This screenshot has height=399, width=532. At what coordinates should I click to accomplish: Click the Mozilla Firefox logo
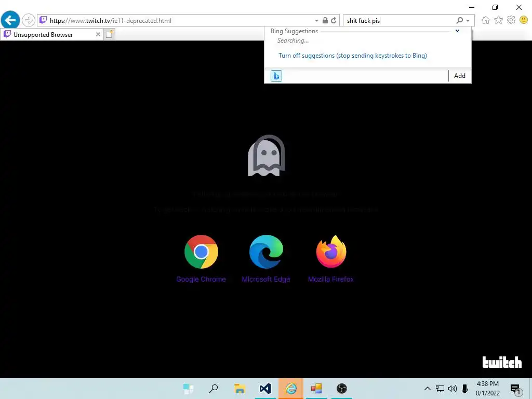pos(331,251)
